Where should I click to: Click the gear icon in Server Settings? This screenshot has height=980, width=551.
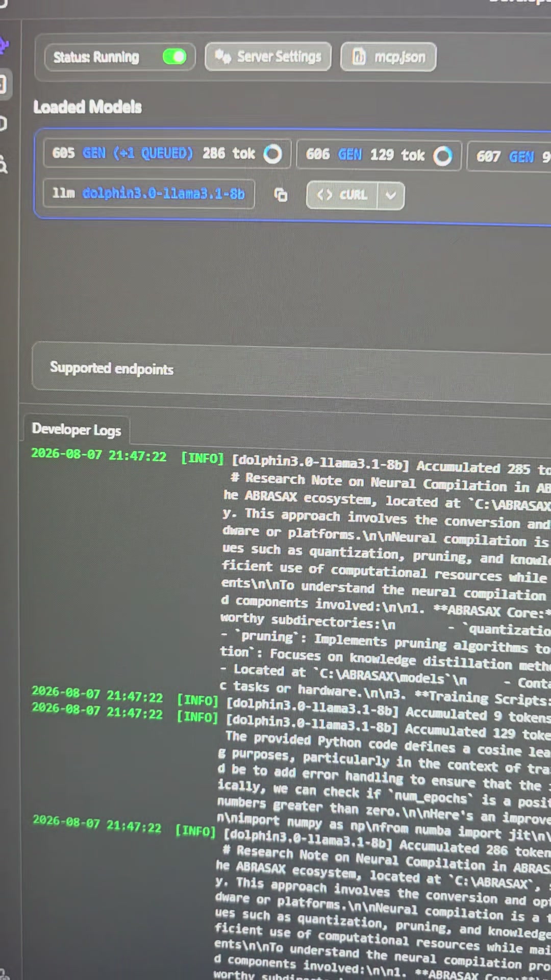click(x=222, y=56)
